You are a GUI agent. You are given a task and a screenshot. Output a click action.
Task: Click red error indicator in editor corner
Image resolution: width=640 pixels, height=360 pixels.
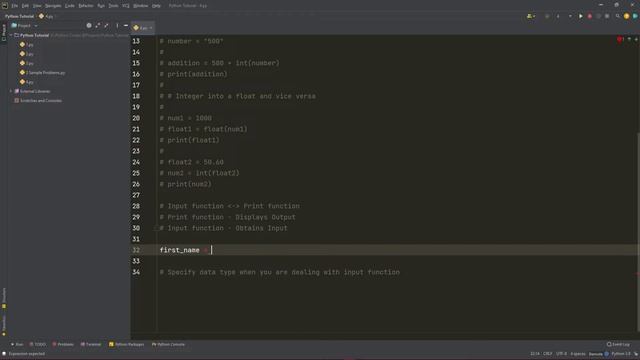point(620,39)
